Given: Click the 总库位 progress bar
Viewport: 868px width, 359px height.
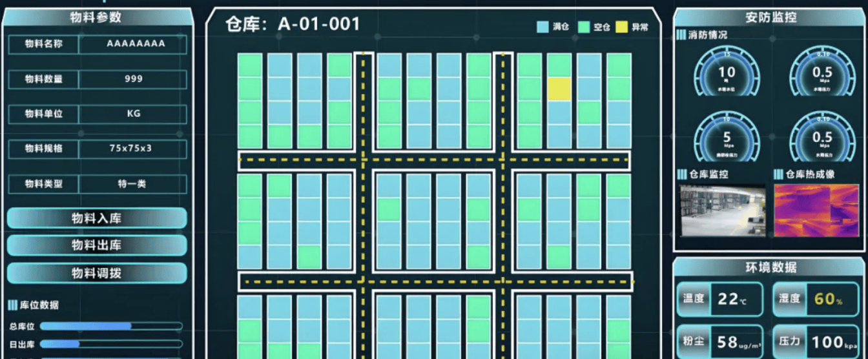Looking at the screenshot, I should tap(111, 326).
